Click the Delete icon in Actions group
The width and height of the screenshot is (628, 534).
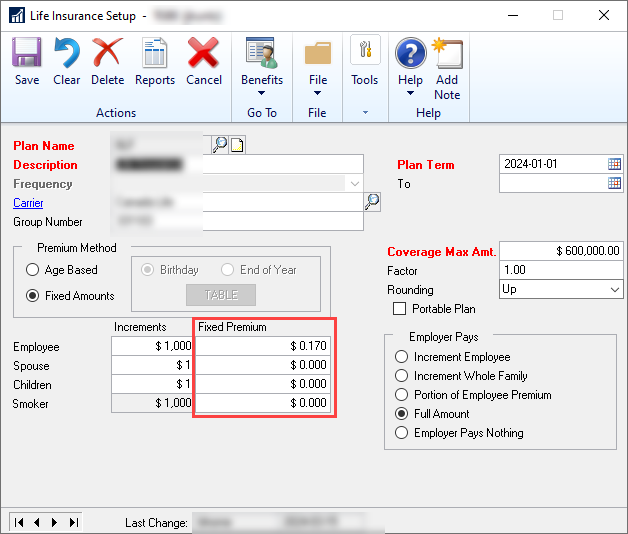tap(107, 61)
